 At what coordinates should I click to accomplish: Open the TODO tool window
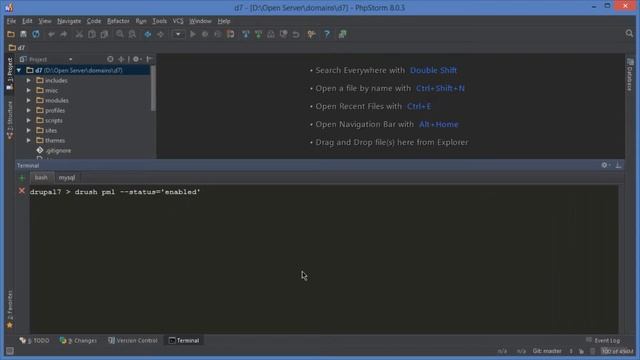pyautogui.click(x=35, y=340)
